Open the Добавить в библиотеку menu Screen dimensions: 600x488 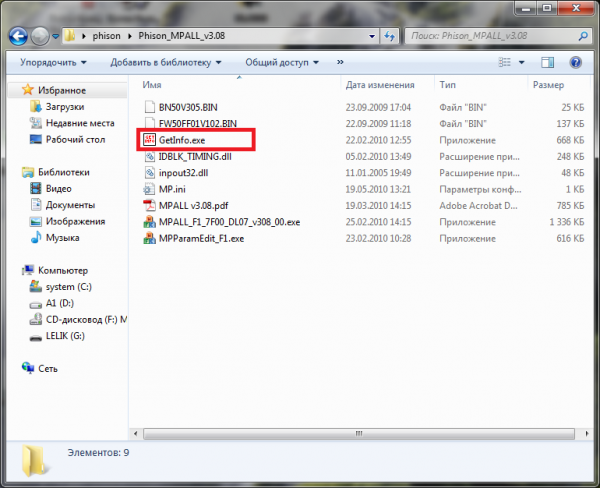tap(166, 62)
